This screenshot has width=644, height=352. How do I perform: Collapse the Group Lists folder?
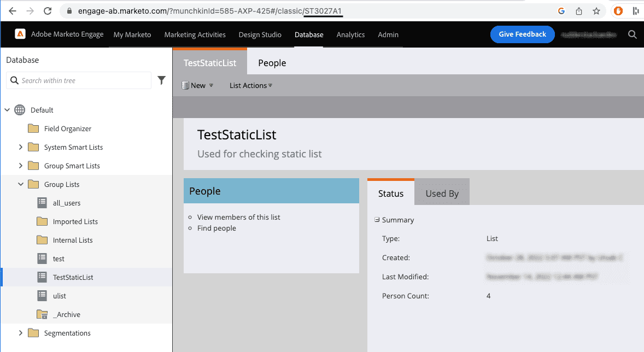tap(21, 184)
